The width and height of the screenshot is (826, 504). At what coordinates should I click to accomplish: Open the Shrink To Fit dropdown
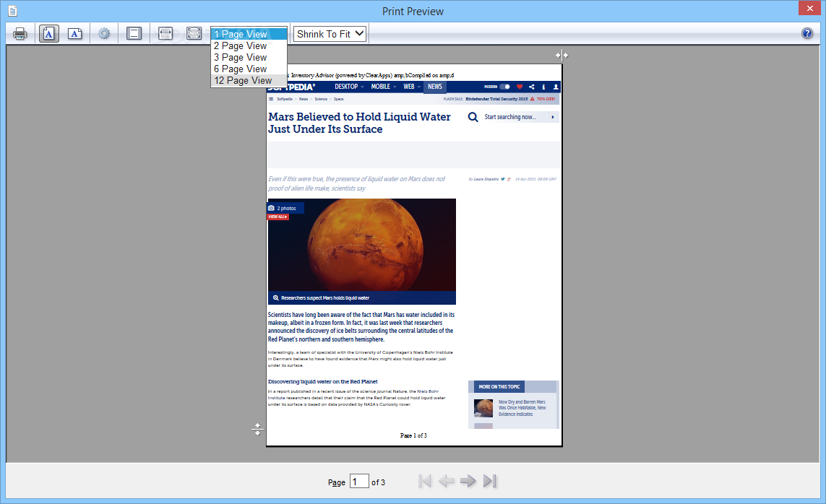coord(330,34)
